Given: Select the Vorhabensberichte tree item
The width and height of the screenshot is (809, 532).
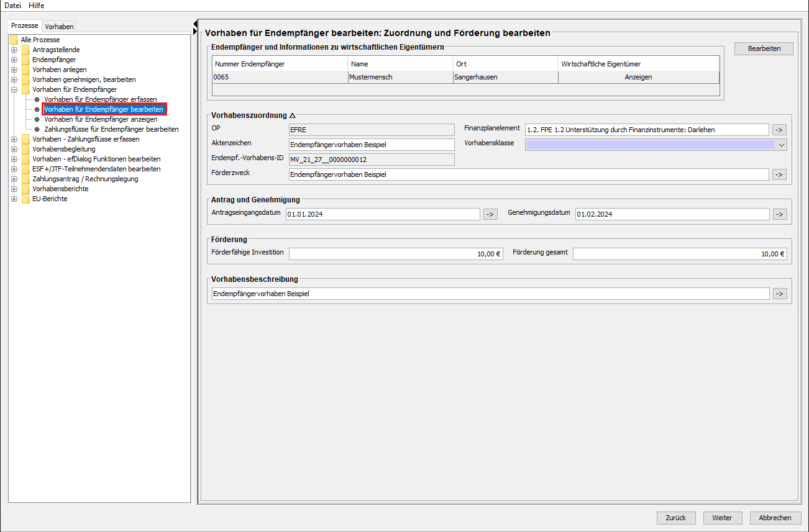Looking at the screenshot, I should pyautogui.click(x=60, y=189).
